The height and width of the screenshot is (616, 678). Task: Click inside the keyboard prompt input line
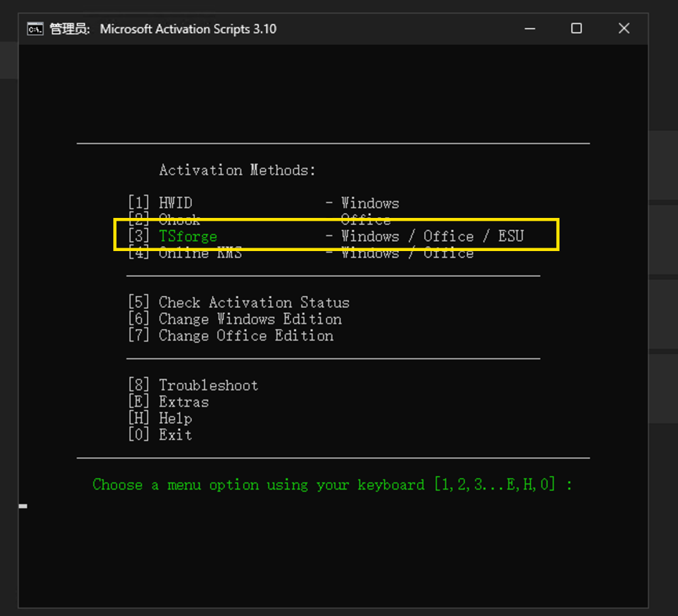pyautogui.click(x=583, y=484)
